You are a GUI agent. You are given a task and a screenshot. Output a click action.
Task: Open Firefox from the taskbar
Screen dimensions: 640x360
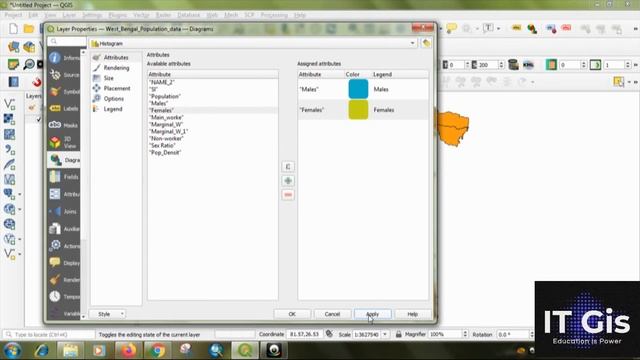click(128, 351)
